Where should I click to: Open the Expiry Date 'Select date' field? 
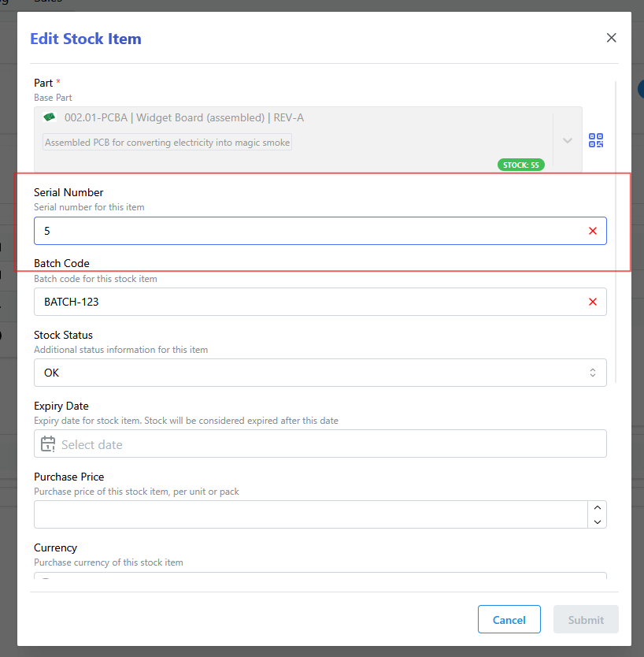coord(320,444)
